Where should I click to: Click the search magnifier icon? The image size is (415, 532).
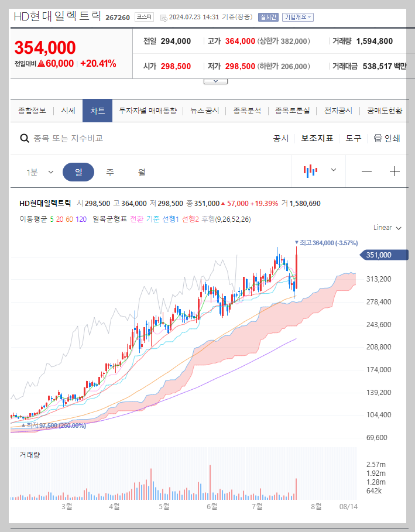[24, 138]
